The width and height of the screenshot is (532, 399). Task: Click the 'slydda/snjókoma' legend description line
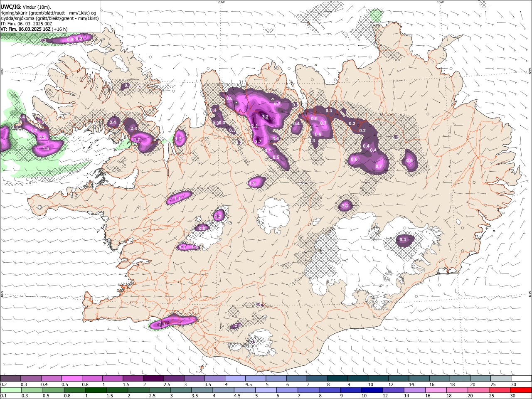tap(50, 18)
